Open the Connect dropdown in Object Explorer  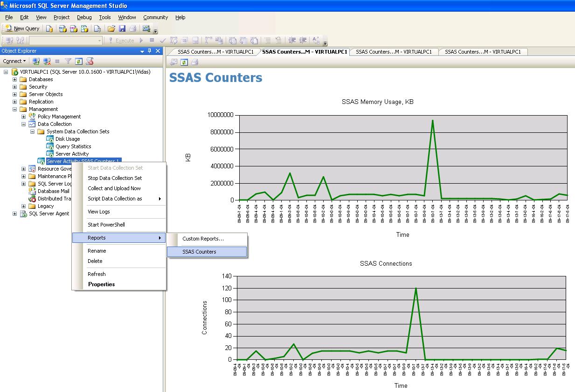[14, 61]
